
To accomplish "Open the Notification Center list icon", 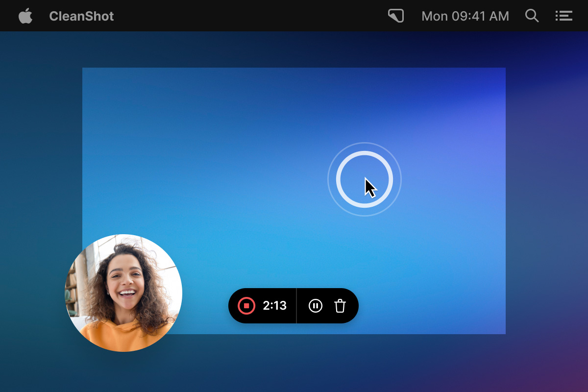I will [x=563, y=16].
